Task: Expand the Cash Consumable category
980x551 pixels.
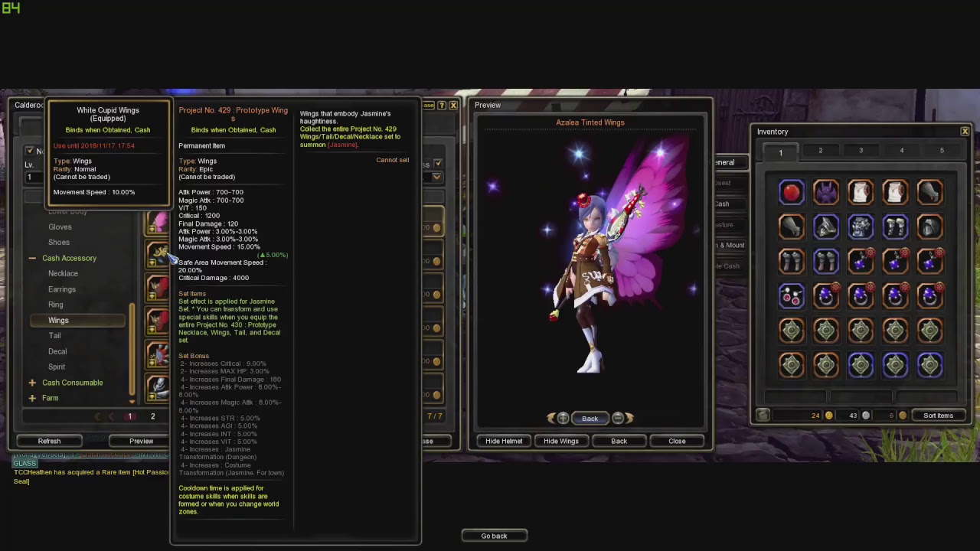Action: [32, 383]
